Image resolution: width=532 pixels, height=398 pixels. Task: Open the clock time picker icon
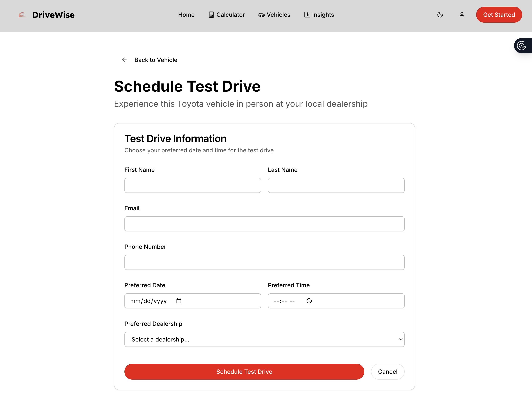(x=309, y=301)
